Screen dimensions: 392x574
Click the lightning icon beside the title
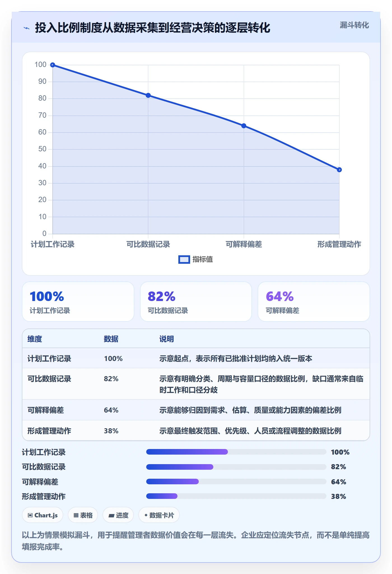pos(27,28)
